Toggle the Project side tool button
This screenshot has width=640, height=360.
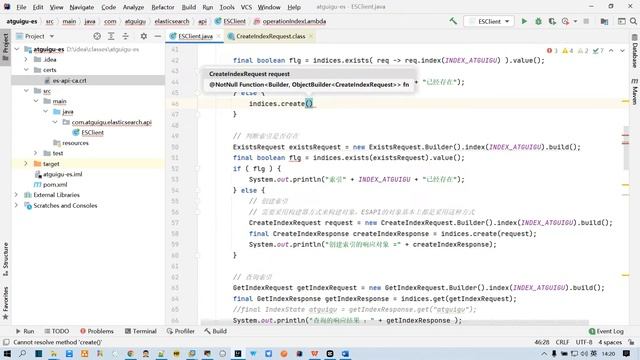(5, 47)
